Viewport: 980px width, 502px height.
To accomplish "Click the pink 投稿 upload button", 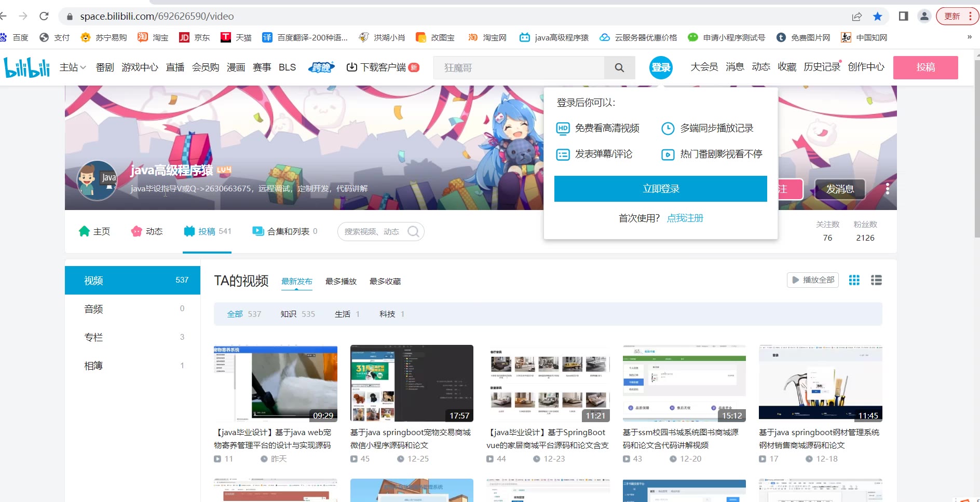I will tap(925, 67).
